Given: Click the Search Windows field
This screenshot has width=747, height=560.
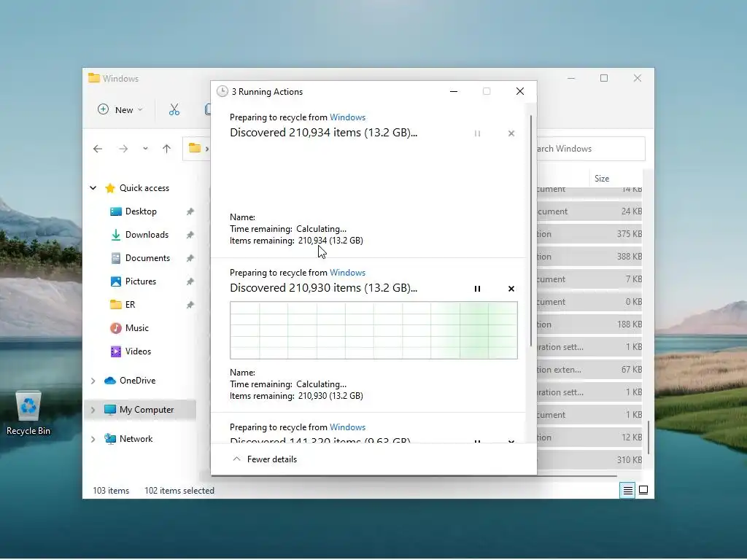Looking at the screenshot, I should tap(591, 149).
